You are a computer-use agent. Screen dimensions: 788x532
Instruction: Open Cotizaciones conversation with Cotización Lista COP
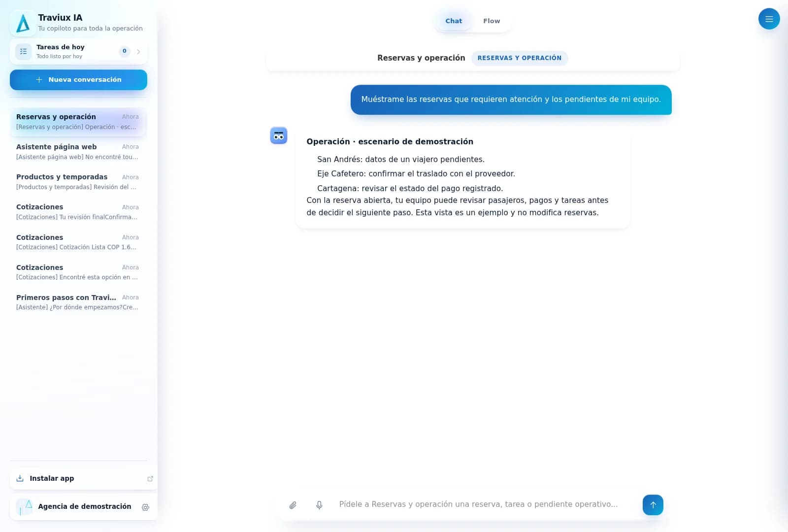[x=78, y=242]
